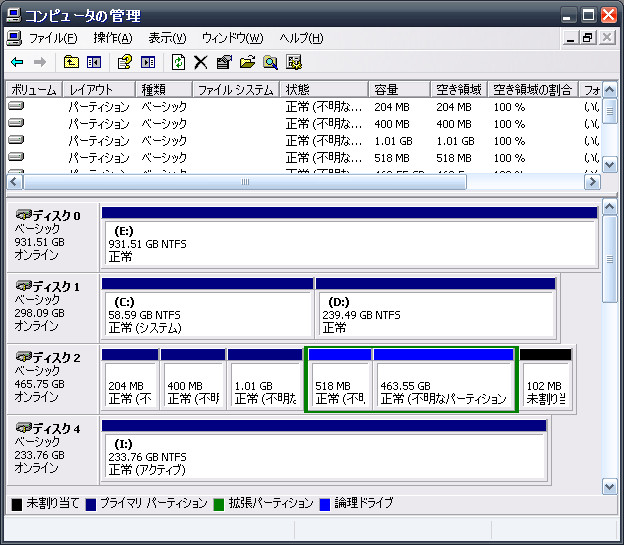624x545 pixels.
Task: Click the magnifier Explore toolbar icon
Action: tap(270, 62)
